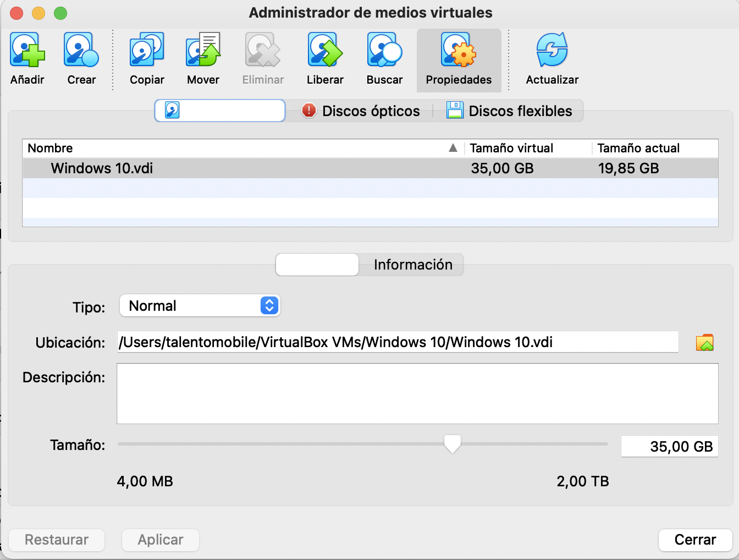Click the Añadir disk toolbar icon
The height and width of the screenshot is (560, 739).
[x=27, y=51]
